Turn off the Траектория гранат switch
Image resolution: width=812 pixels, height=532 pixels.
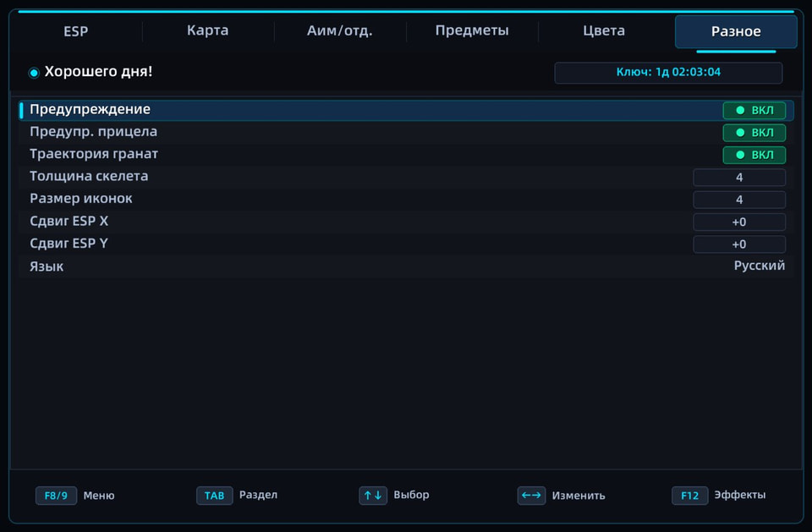click(x=754, y=155)
